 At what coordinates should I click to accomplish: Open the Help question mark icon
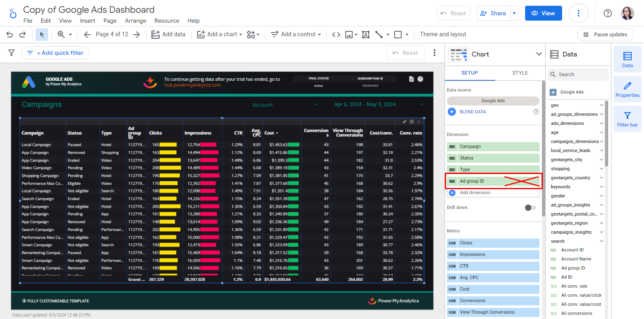coord(607,13)
